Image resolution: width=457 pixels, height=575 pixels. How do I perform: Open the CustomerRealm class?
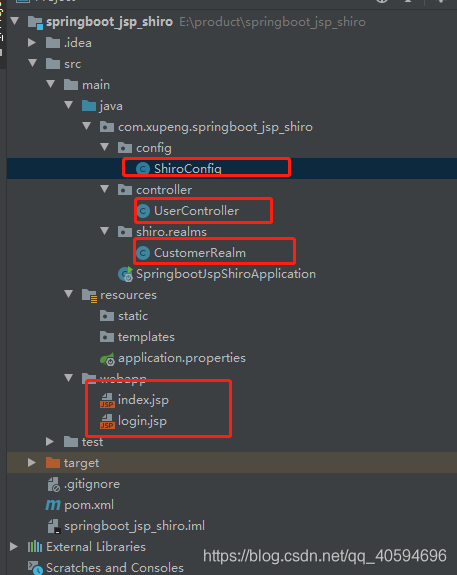click(200, 253)
